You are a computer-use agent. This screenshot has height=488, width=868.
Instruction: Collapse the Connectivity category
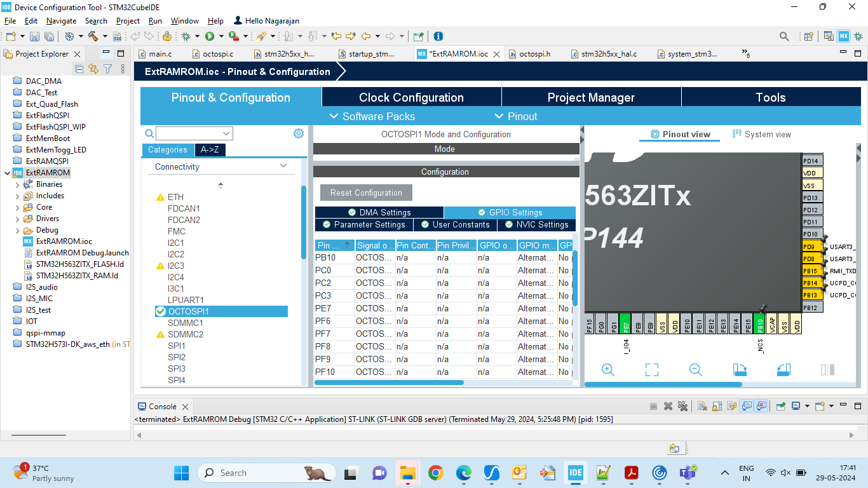pos(283,166)
